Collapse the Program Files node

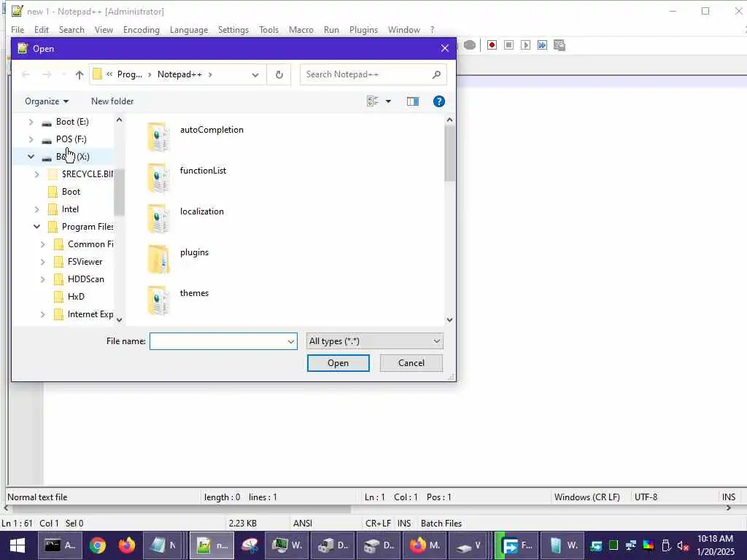click(x=37, y=227)
